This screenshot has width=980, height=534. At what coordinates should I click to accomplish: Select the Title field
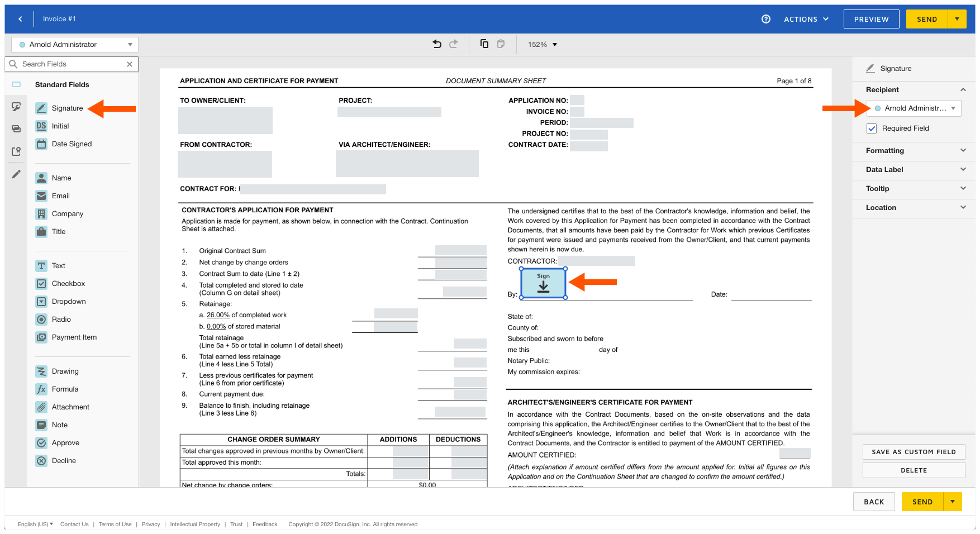click(51, 232)
